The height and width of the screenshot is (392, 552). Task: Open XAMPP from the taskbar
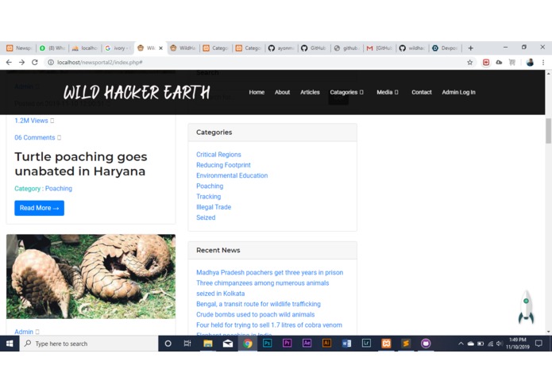(x=386, y=343)
